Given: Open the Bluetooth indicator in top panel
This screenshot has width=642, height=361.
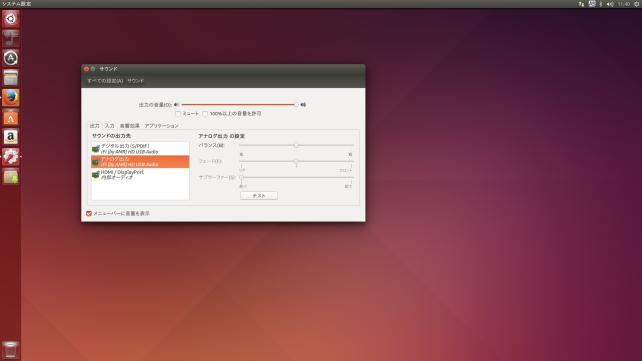Looking at the screenshot, I should 601,4.
